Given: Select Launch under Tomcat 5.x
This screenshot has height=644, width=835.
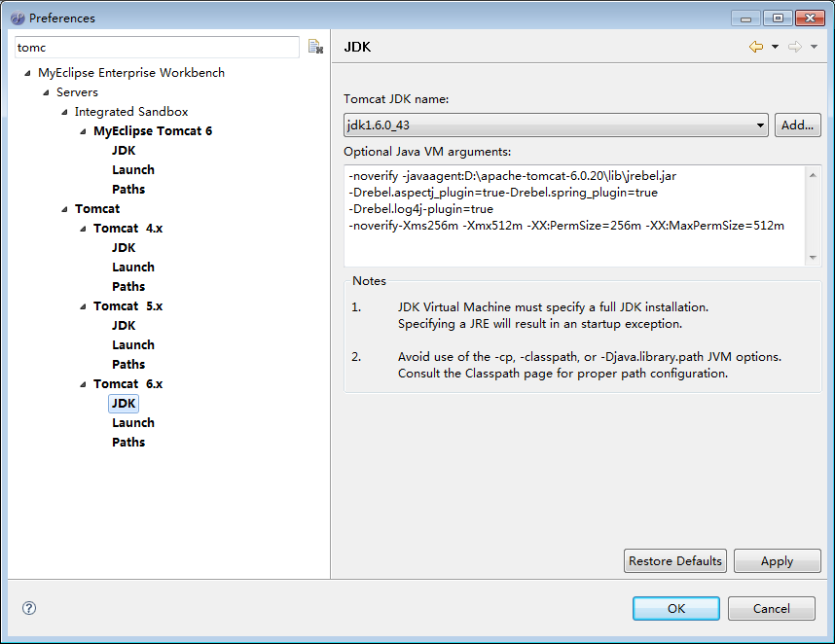Looking at the screenshot, I should point(133,345).
